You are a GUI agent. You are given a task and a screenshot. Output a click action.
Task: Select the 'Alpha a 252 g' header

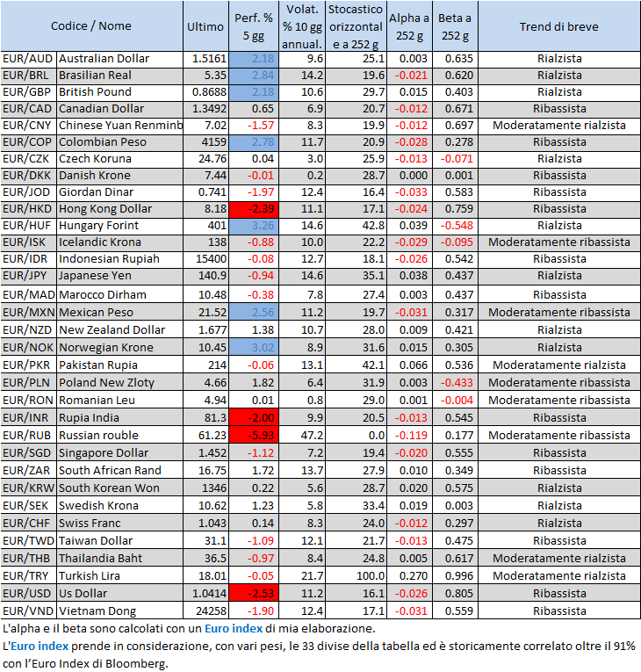[x=409, y=27]
